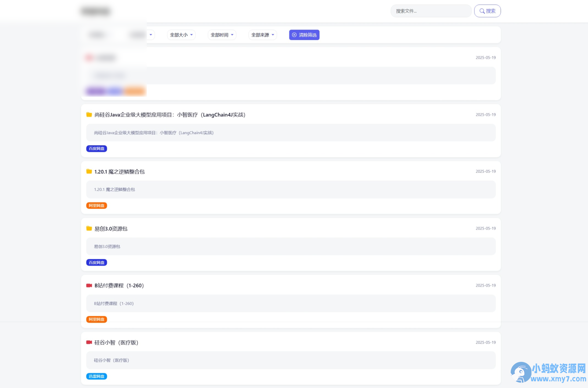Click the red video icon next to B站付费课程
Viewport: 588px width, 388px height.
point(89,285)
